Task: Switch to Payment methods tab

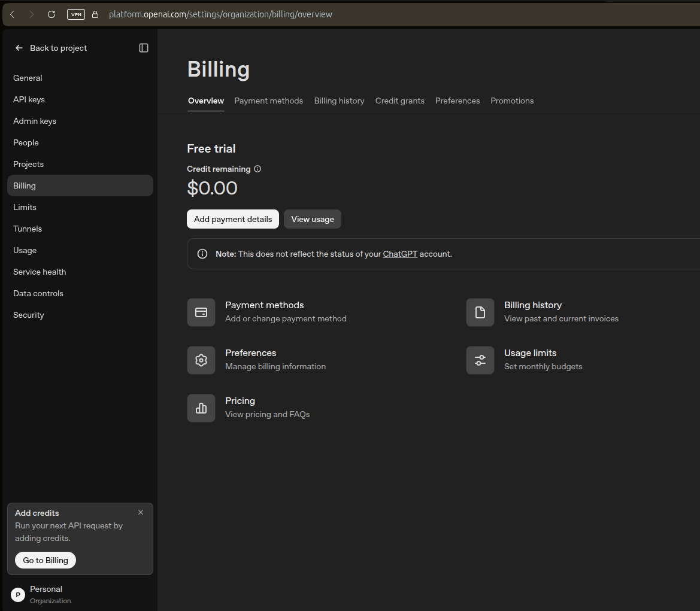Action: tap(269, 101)
